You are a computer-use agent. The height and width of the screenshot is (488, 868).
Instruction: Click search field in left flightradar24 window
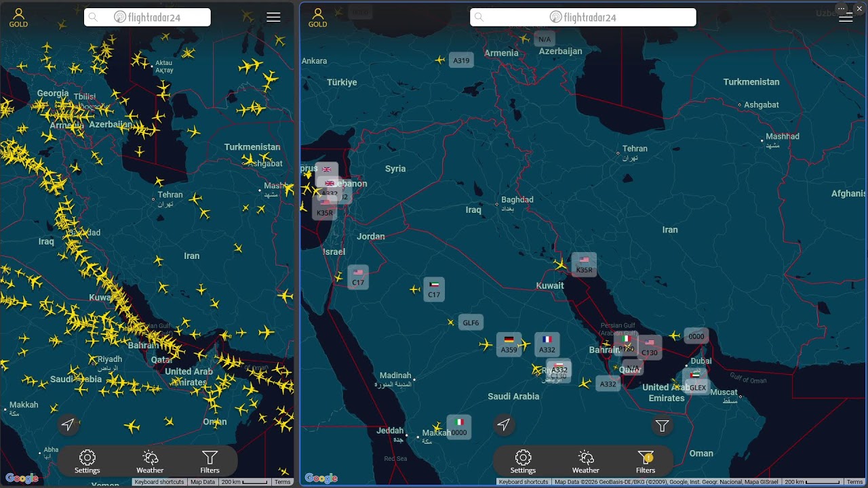tap(147, 18)
